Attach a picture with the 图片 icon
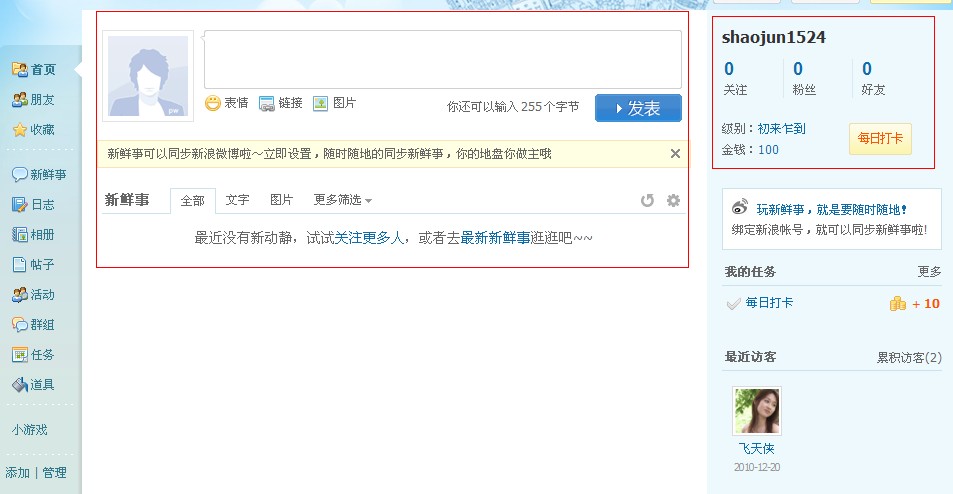This screenshot has width=953, height=494. [320, 103]
